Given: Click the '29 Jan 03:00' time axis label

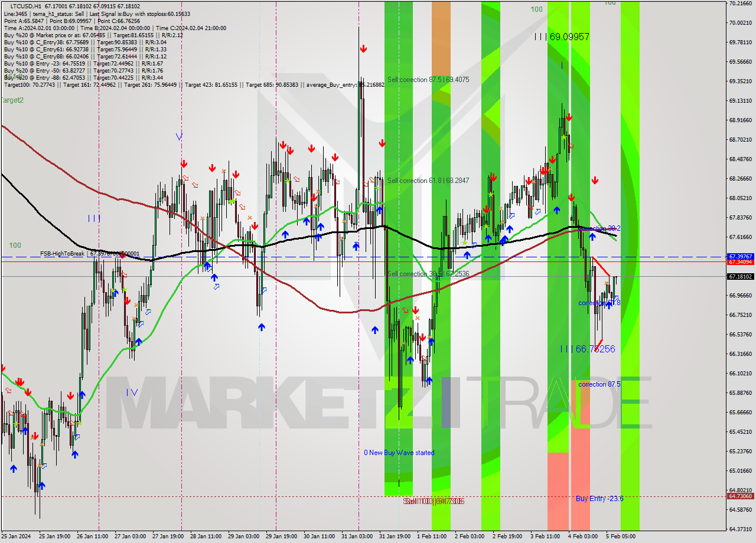Looking at the screenshot, I should coord(244,537).
